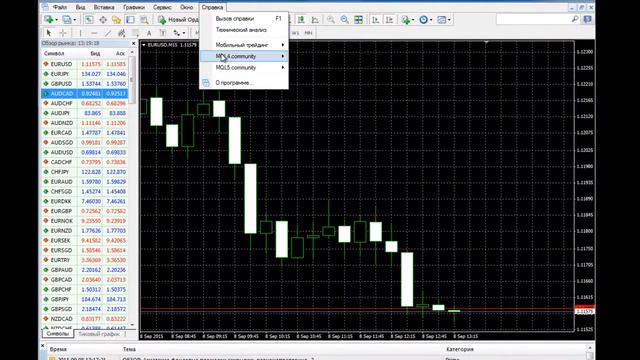Switch to the Символы tab

58,333
